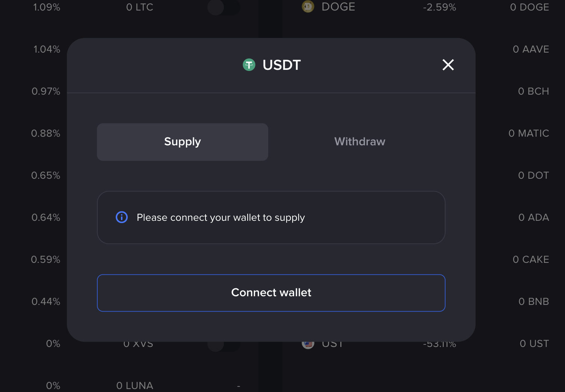Click the green Tether USDT logo icon

coord(249,65)
